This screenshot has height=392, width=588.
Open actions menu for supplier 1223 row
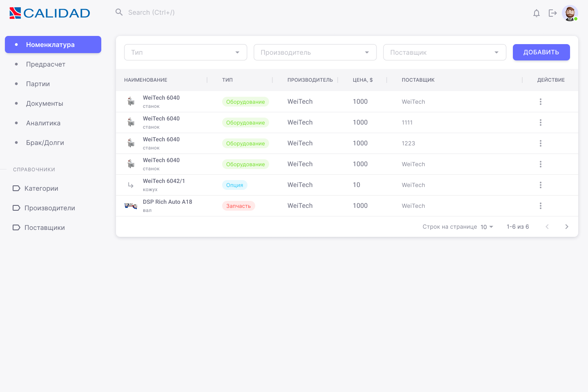tap(541, 143)
